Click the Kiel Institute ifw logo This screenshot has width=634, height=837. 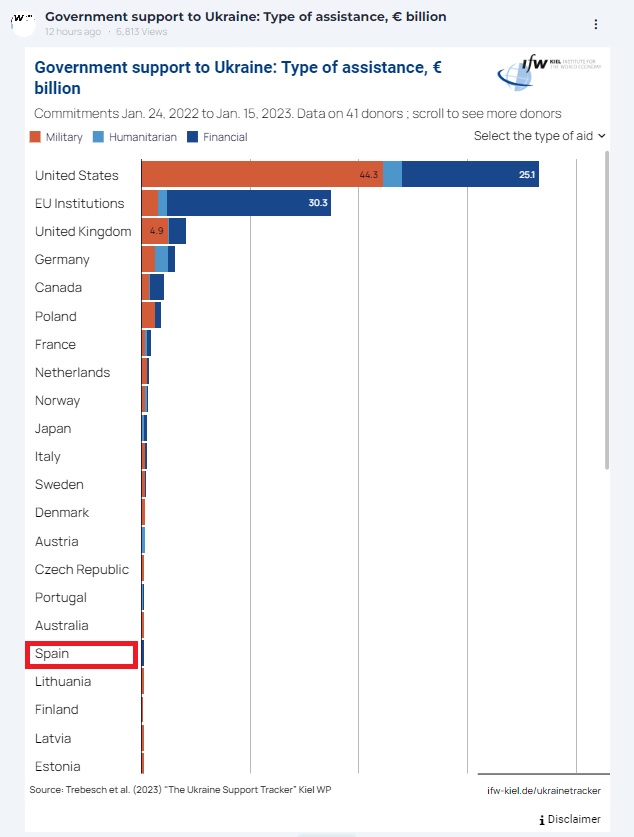click(547, 74)
